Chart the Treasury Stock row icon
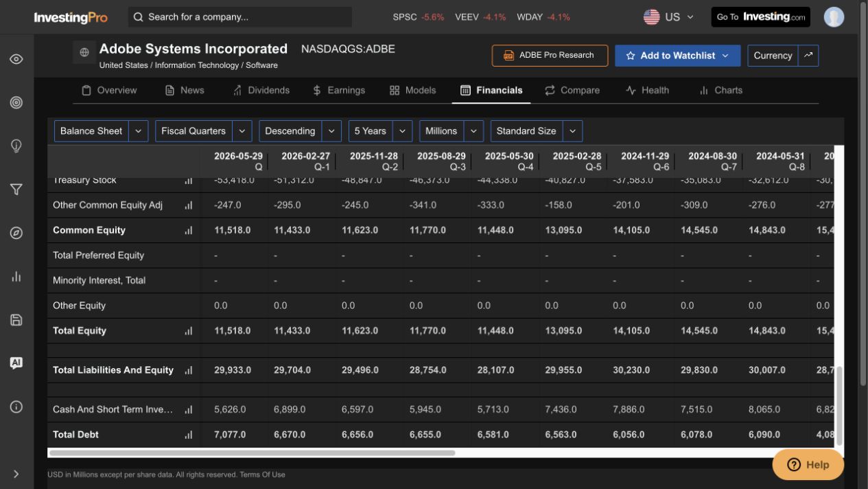Screen dimensions: 868x489 point(188,181)
